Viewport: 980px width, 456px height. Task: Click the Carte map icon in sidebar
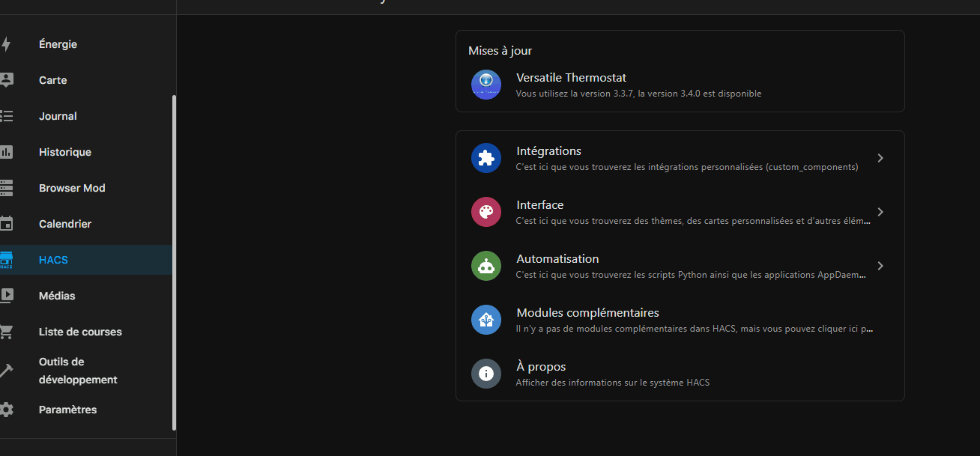tap(6, 80)
